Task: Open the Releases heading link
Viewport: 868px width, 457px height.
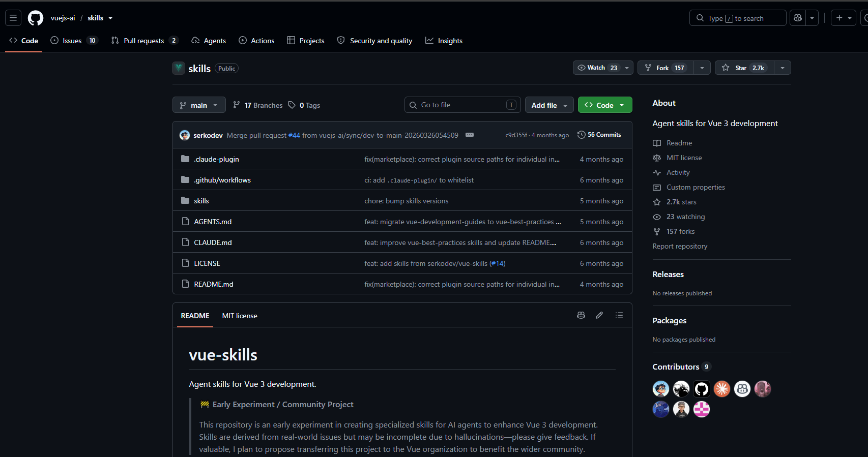Action: (x=668, y=274)
